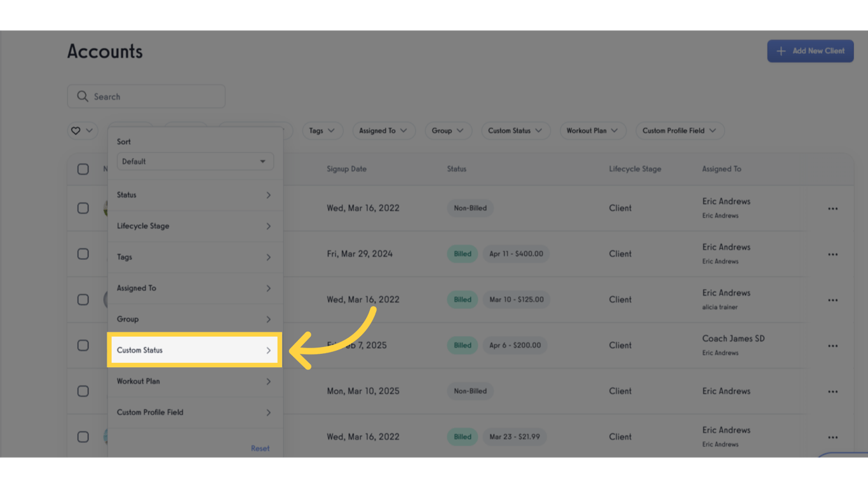Expand the Workout Plan filter

[x=195, y=381]
